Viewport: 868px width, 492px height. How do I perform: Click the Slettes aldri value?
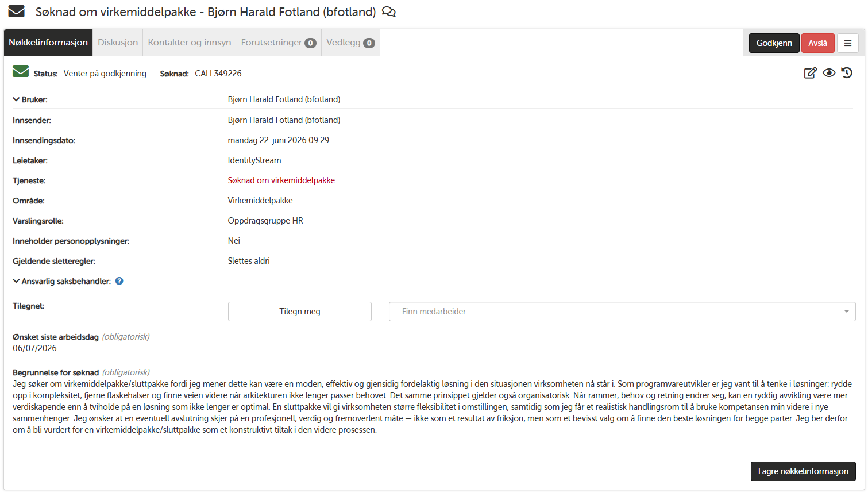pos(249,261)
